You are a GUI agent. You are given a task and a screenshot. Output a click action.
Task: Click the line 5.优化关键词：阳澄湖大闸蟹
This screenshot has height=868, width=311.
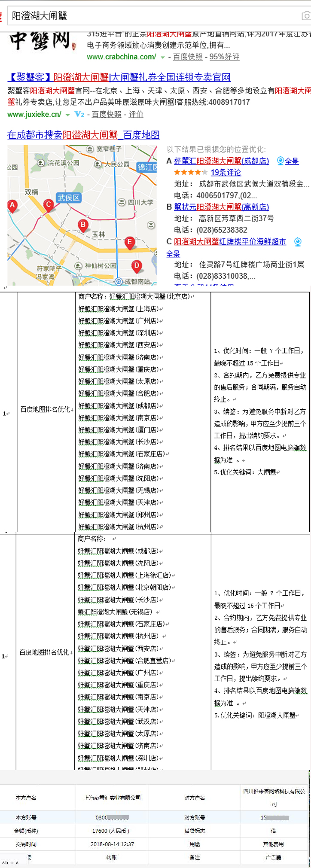[x=255, y=715]
